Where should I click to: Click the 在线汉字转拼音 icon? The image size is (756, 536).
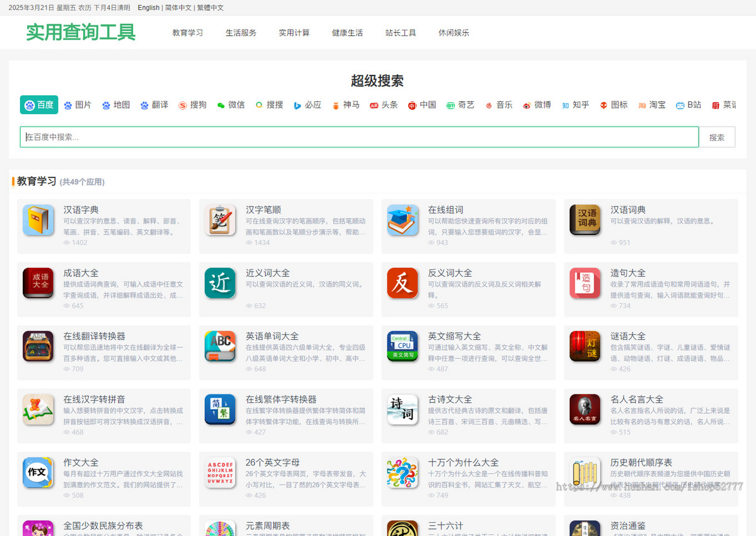(38, 409)
